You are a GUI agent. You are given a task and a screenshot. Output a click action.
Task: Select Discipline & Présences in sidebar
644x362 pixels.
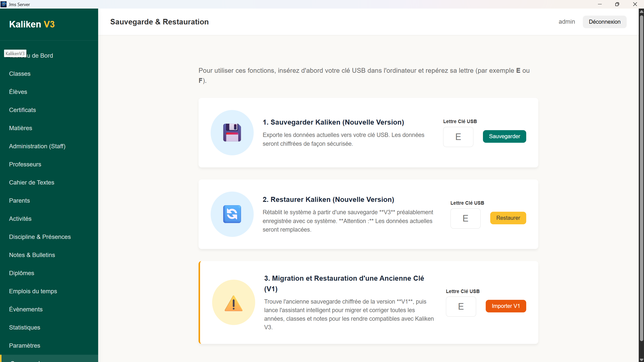[x=40, y=237]
